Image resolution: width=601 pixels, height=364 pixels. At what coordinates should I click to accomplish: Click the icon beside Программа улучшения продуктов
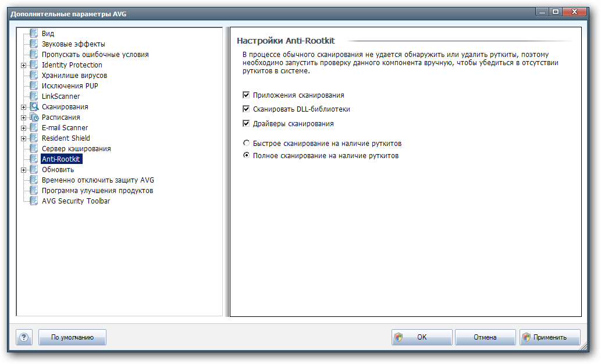point(34,190)
